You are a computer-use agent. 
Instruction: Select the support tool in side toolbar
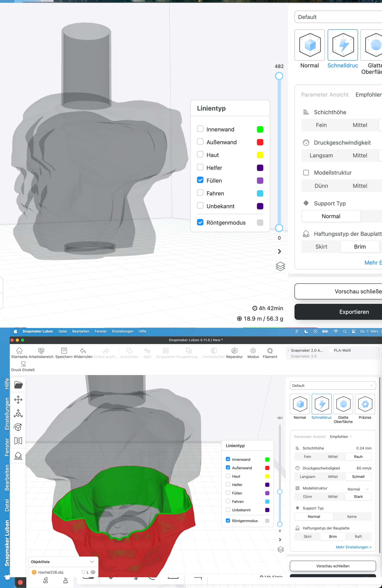[x=18, y=456]
